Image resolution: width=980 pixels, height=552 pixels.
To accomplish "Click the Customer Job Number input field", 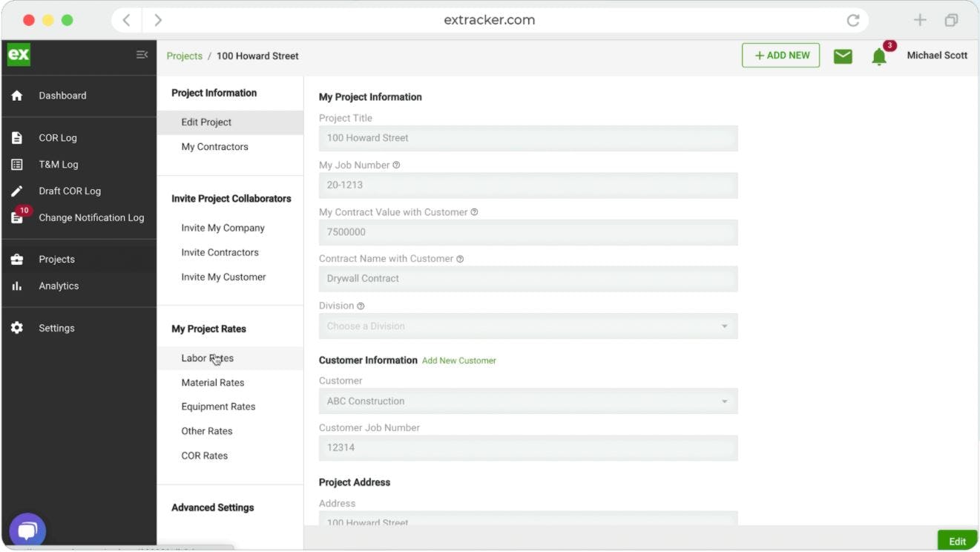I will (x=527, y=447).
